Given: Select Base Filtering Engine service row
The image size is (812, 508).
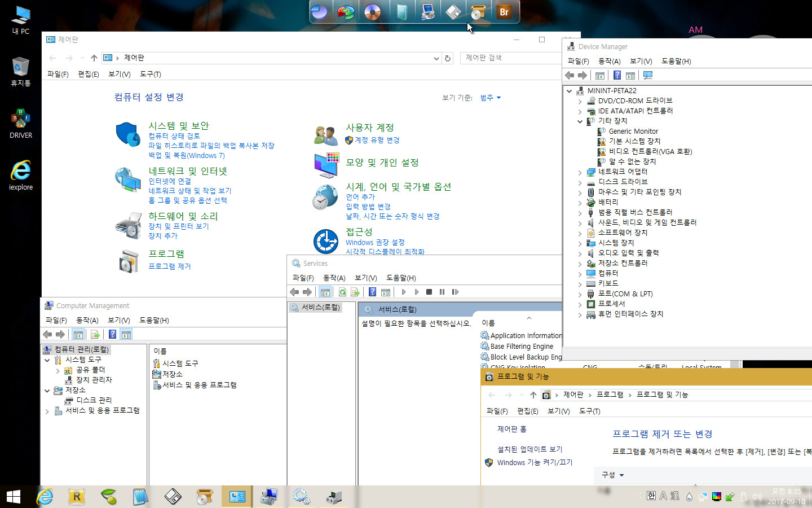Looking at the screenshot, I should [x=522, y=346].
